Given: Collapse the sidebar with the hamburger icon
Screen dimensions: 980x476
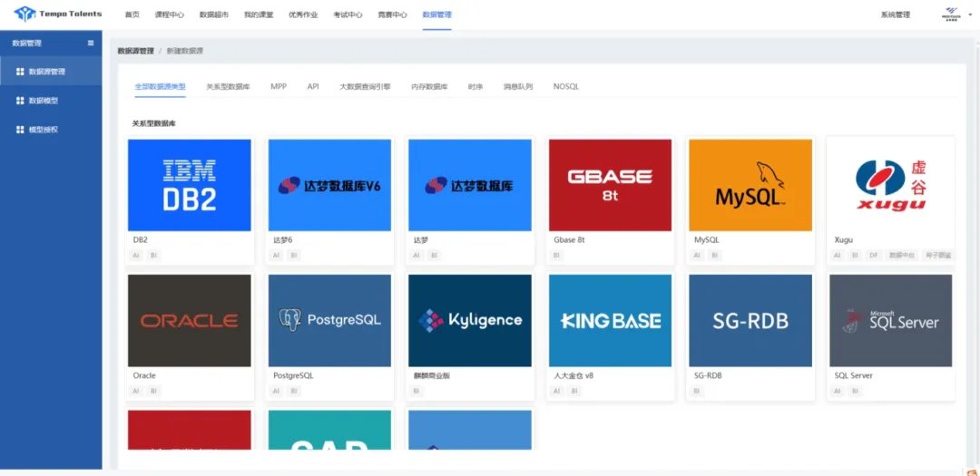Looking at the screenshot, I should pyautogui.click(x=91, y=44).
